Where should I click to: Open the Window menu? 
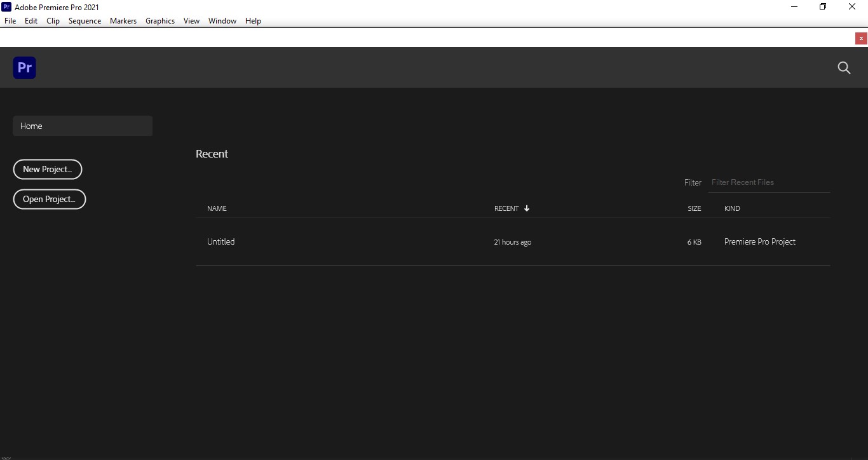pyautogui.click(x=222, y=21)
